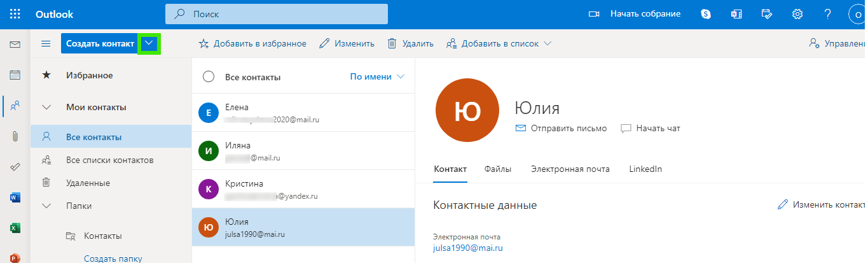Open the Skype icon in header

pos(705,14)
